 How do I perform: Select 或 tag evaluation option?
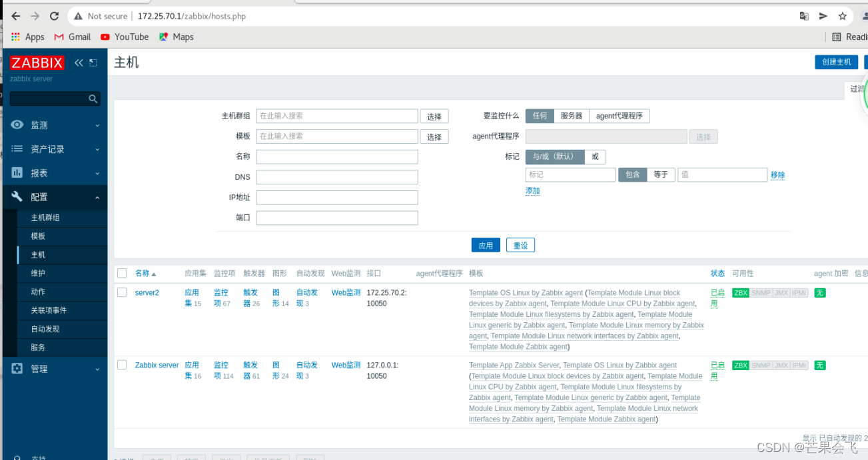(x=595, y=157)
